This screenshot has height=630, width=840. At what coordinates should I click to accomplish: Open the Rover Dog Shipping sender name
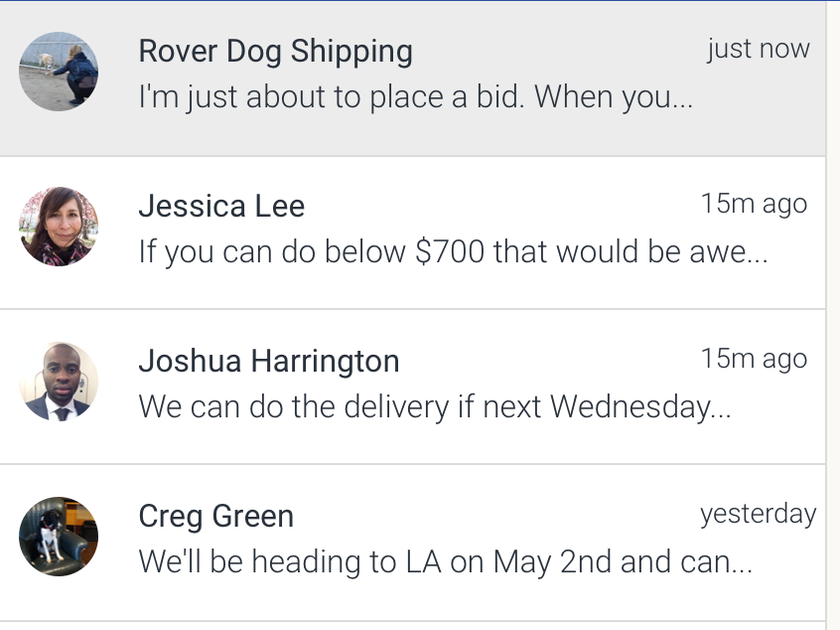click(x=275, y=51)
